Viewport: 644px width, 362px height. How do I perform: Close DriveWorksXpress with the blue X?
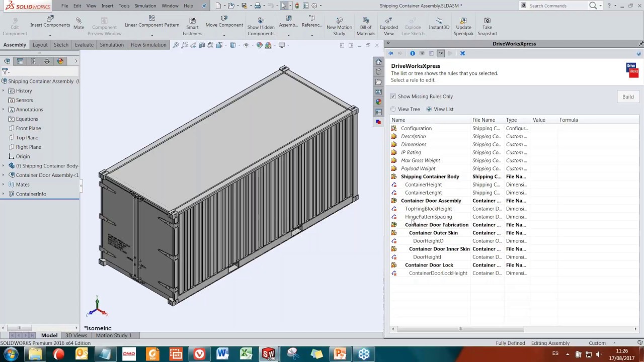coord(462,53)
